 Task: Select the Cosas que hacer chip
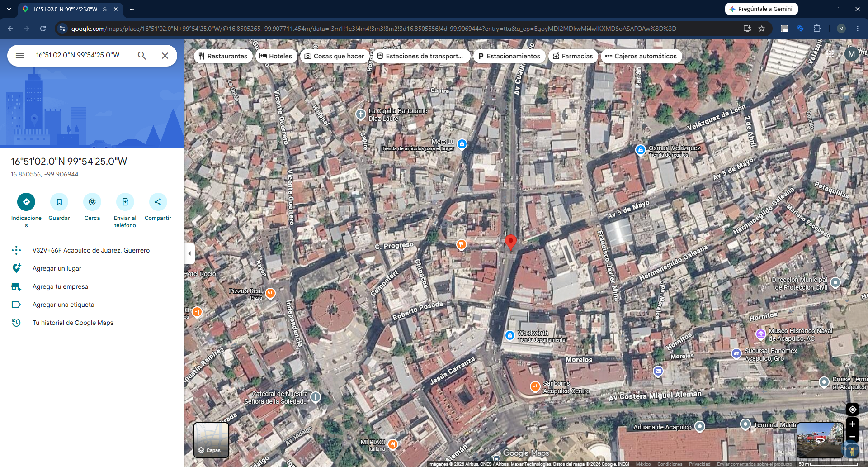coord(335,56)
